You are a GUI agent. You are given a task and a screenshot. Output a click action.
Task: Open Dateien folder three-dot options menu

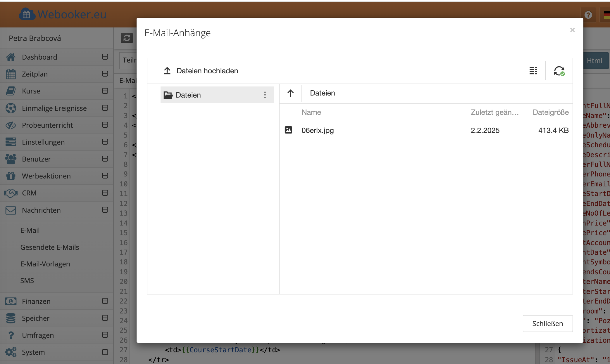click(x=265, y=95)
